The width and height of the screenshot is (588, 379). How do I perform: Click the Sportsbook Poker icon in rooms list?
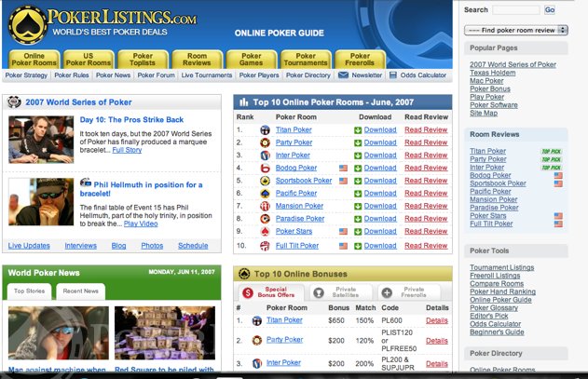266,181
